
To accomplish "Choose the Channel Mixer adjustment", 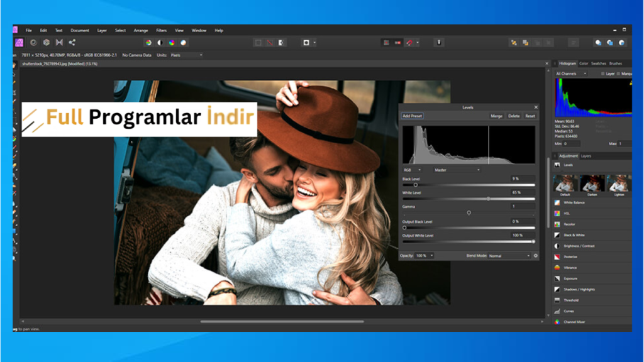I will tap(592, 322).
